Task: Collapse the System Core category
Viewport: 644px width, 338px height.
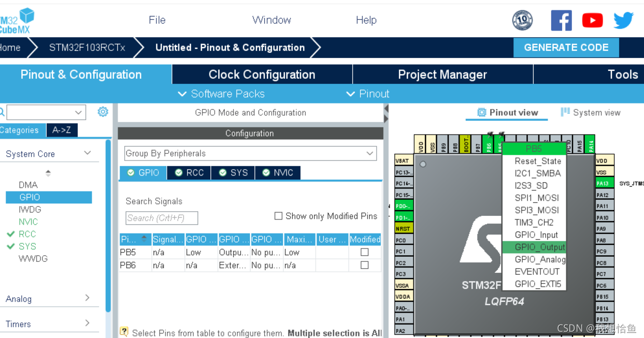Action: [x=87, y=153]
